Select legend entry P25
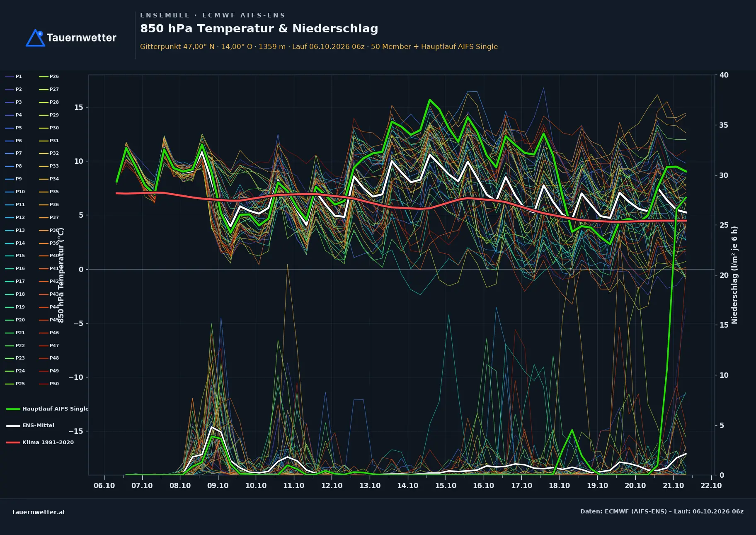 pyautogui.click(x=15, y=384)
